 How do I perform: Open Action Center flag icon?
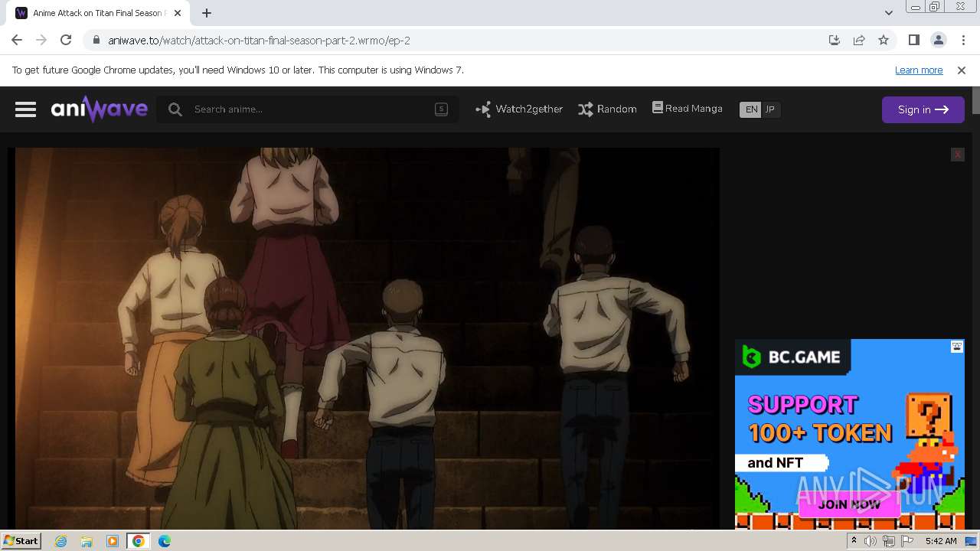(907, 541)
